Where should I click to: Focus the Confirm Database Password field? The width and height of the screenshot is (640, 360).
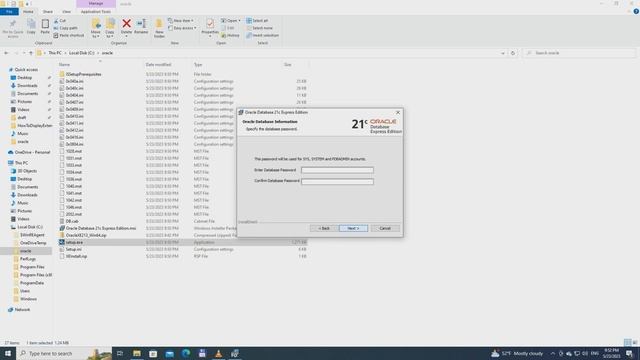337,181
